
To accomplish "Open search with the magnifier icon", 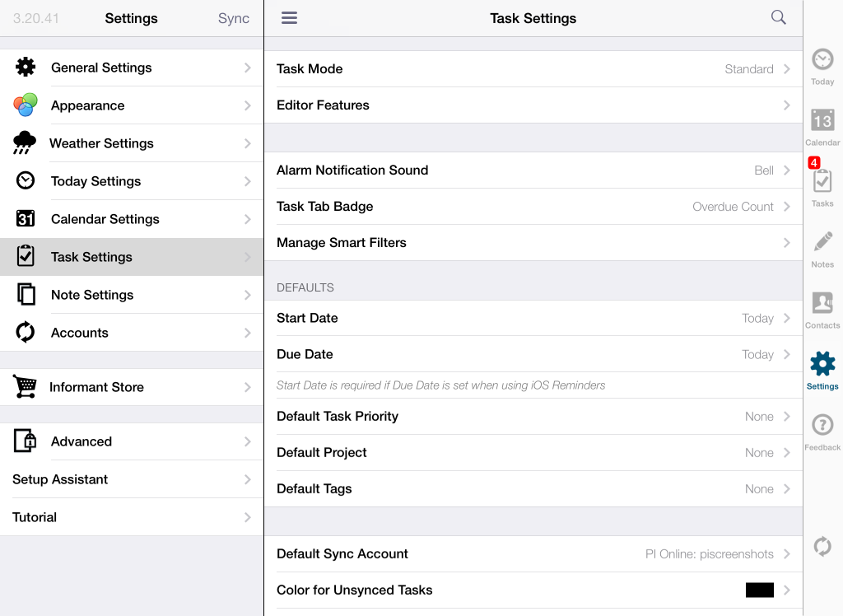I will tap(777, 16).
